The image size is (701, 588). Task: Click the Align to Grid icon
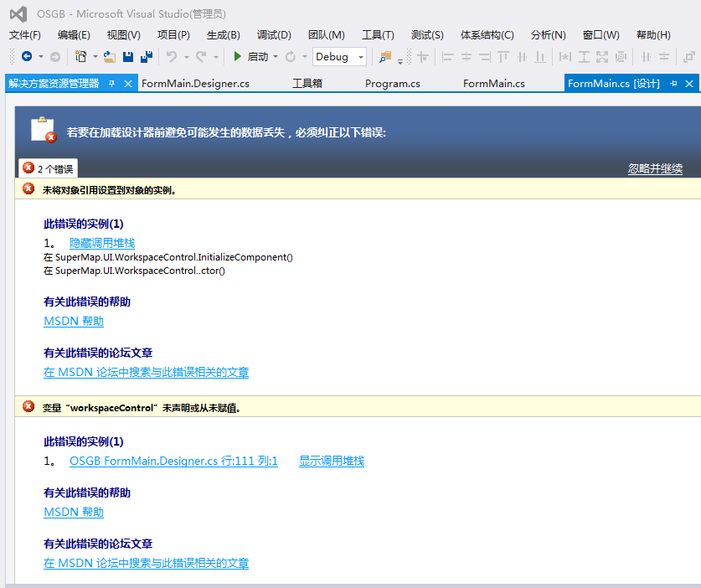pos(422,57)
